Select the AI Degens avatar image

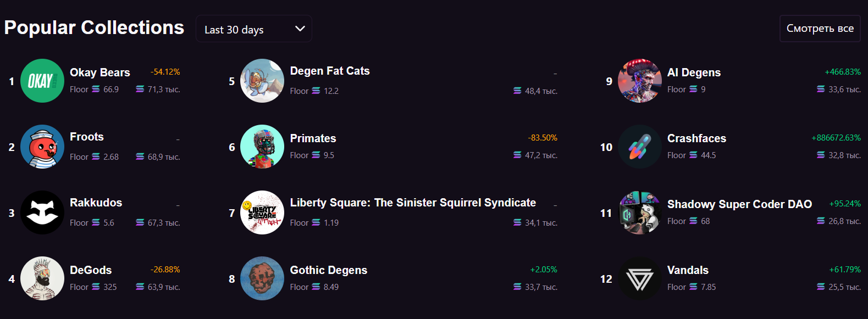point(640,81)
